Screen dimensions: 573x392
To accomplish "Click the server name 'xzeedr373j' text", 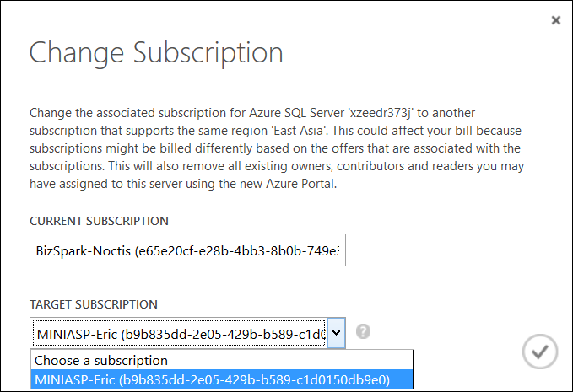I will coord(381,113).
